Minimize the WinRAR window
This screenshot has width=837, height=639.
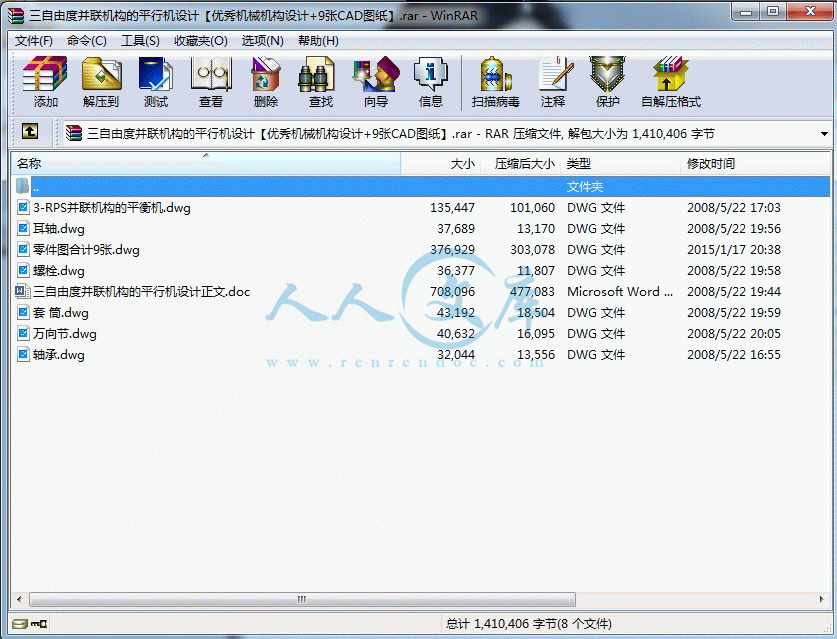coord(746,13)
